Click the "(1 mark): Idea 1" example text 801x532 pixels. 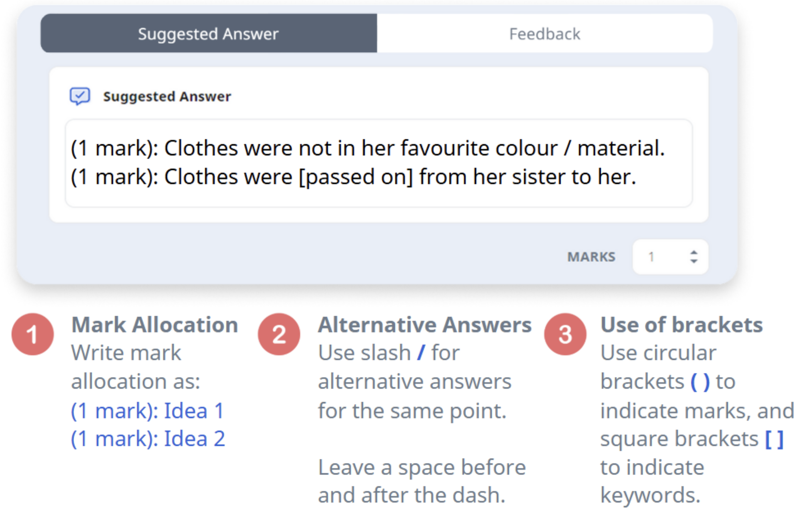click(x=148, y=411)
